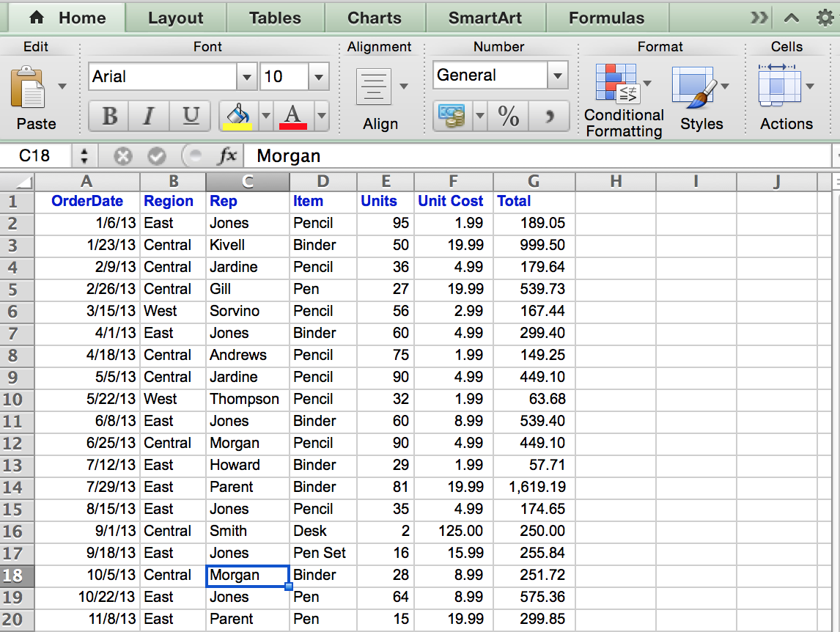Toggle Italic formatting
The height and width of the screenshot is (632, 840).
(x=150, y=116)
